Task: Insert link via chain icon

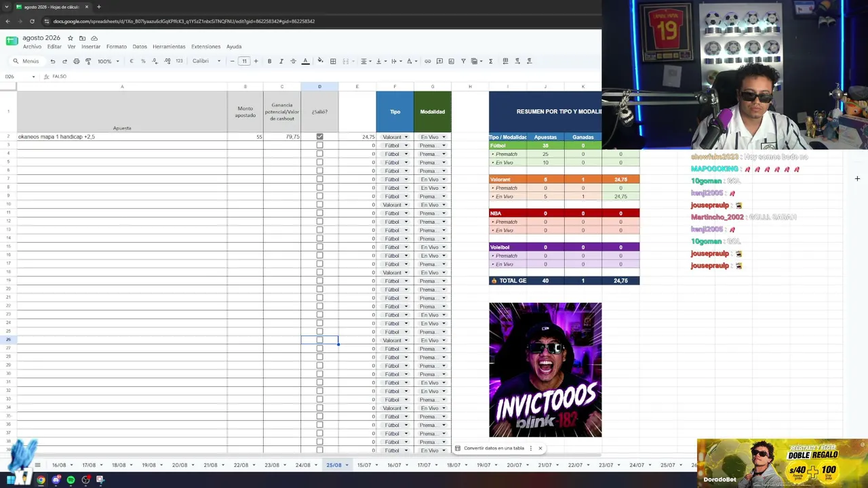Action: pyautogui.click(x=427, y=61)
